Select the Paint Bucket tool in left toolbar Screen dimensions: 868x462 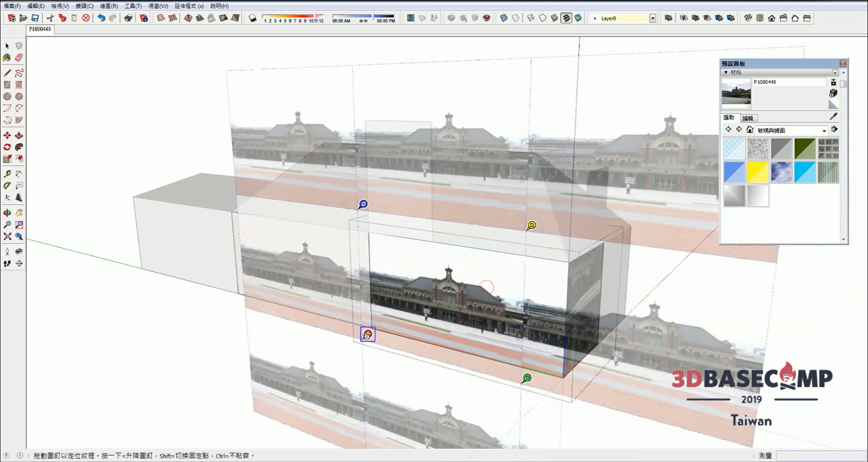pos(7,58)
